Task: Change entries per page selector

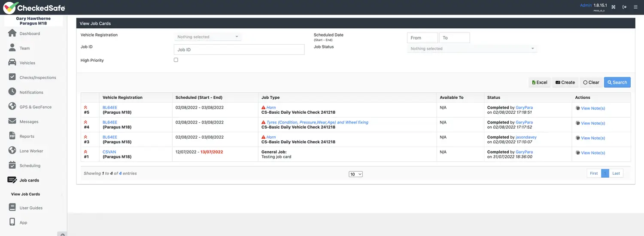Action: [355, 174]
